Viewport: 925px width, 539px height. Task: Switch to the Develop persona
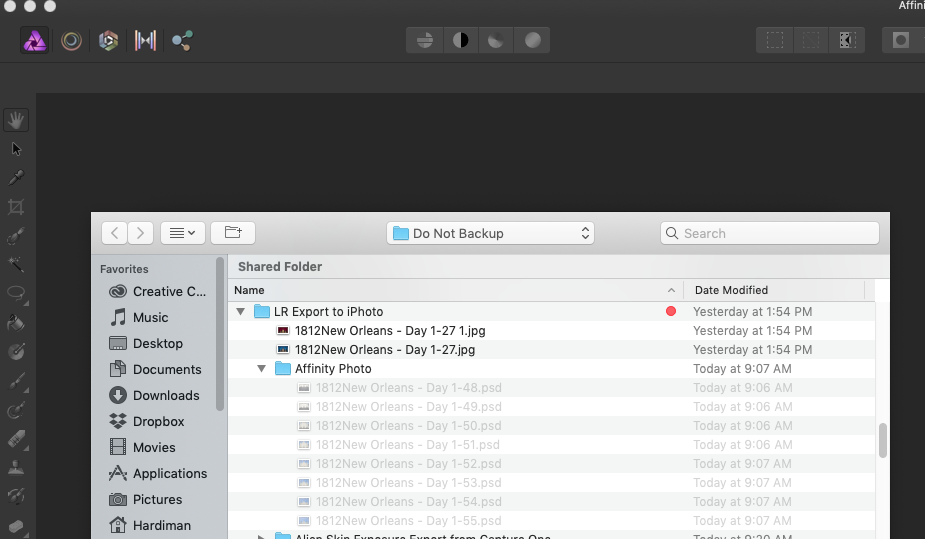pos(109,41)
